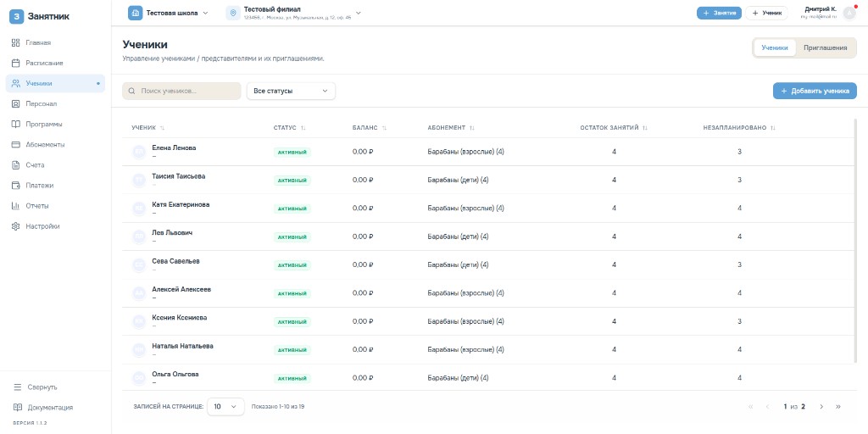This screenshot has width=868, height=434.
Task: Click the top Ученик button
Action: pos(766,13)
